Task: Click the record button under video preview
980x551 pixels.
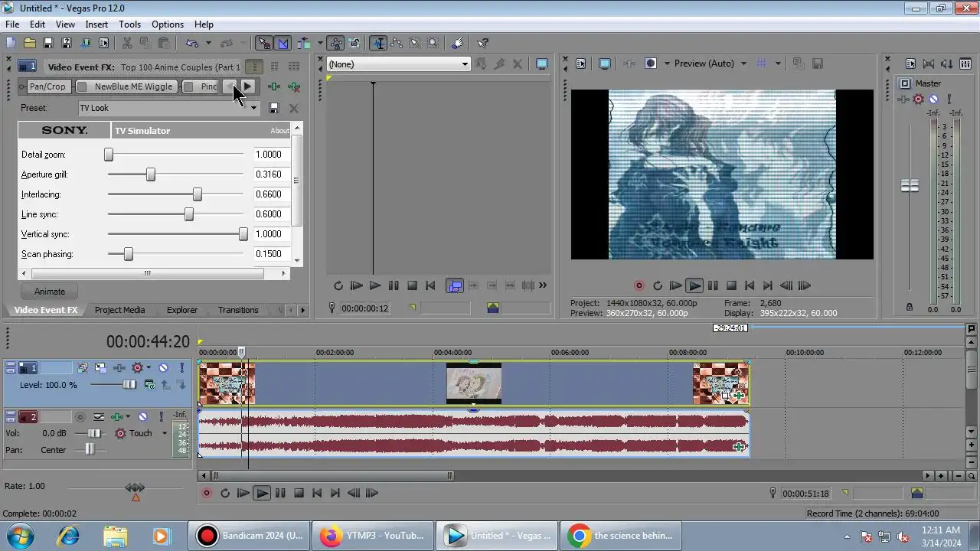Action: point(639,285)
